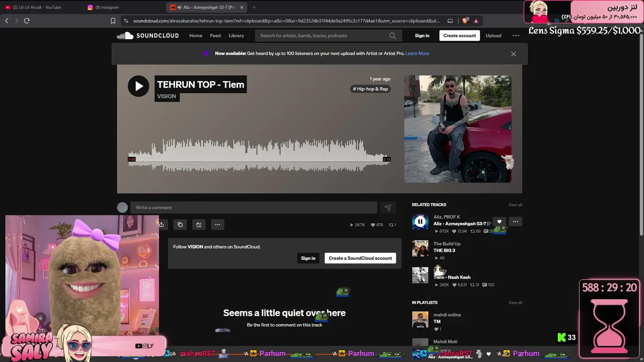Sign in from the Follow VISION box
644x362 pixels.
tap(308, 258)
